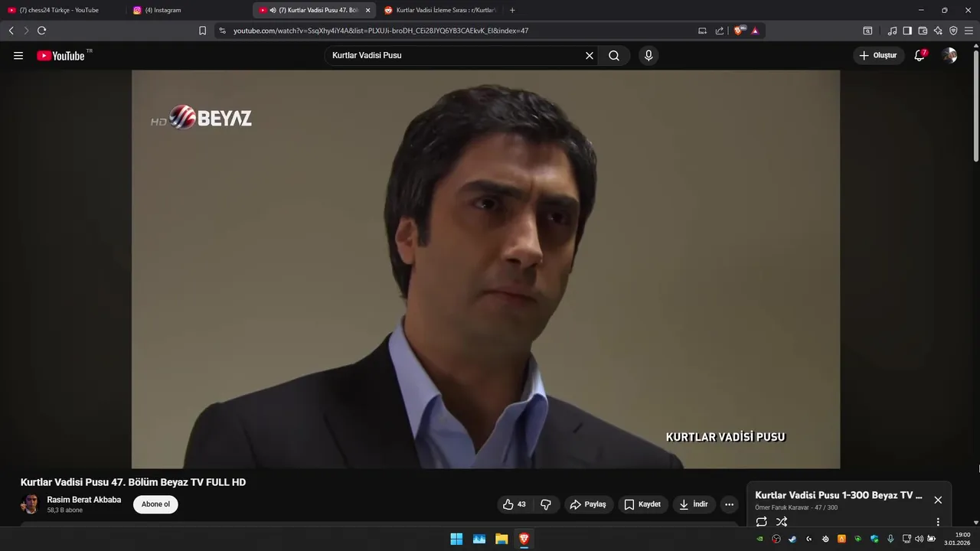
Task: Start voice search with the microphone
Action: (x=648, y=56)
